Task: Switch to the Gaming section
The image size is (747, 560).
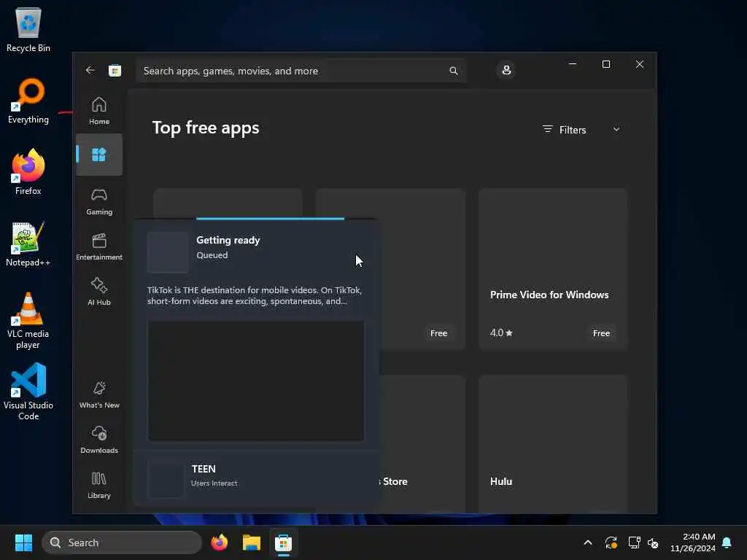Action: tap(99, 201)
